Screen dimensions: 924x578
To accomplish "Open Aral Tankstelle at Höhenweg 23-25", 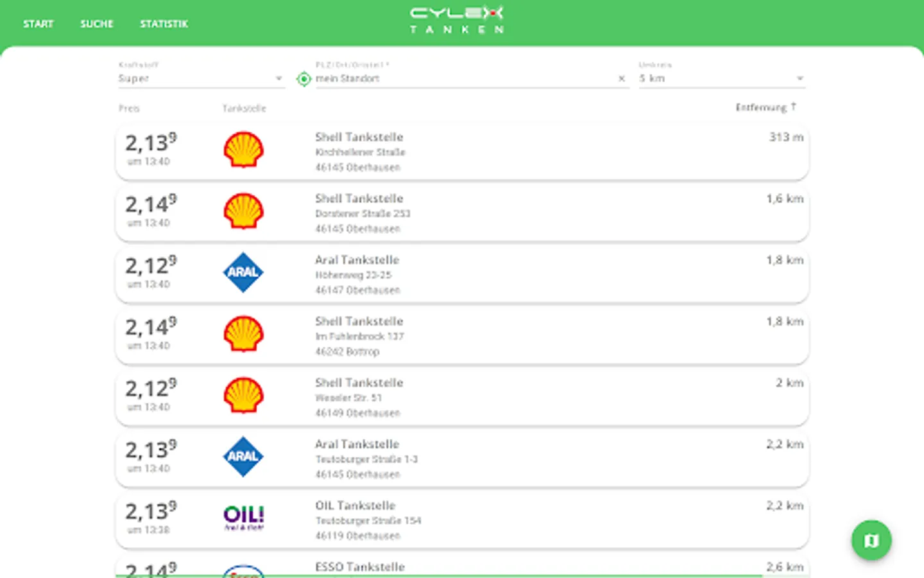I will [x=357, y=260].
